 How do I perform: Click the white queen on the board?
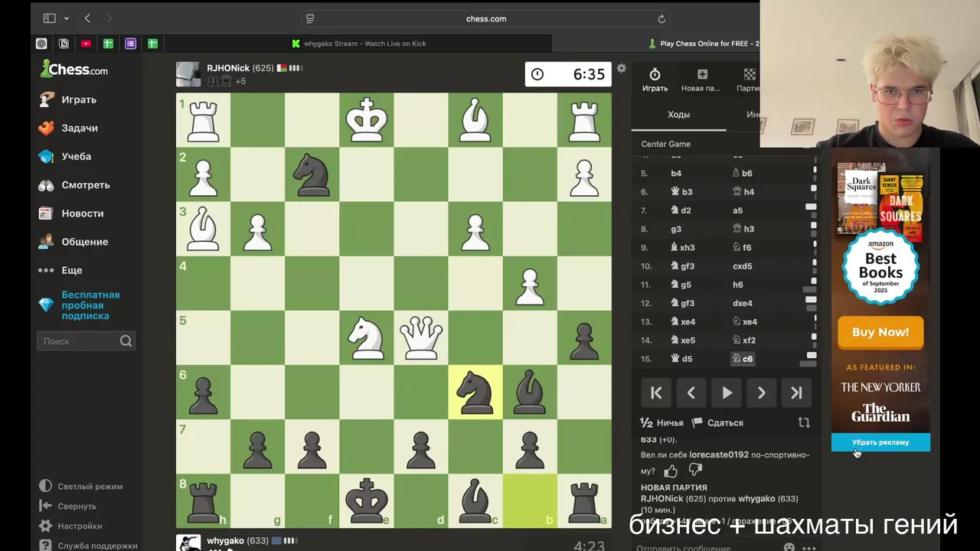tap(421, 337)
